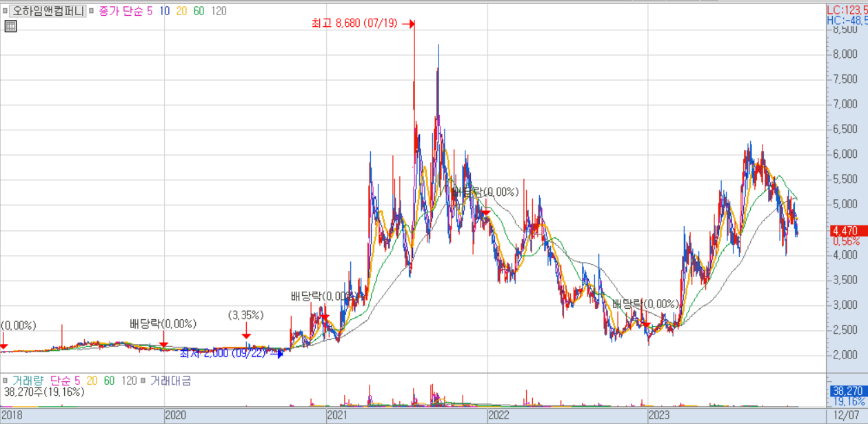Click the 8,000 price axis label
The width and height of the screenshot is (868, 424).
(x=845, y=54)
